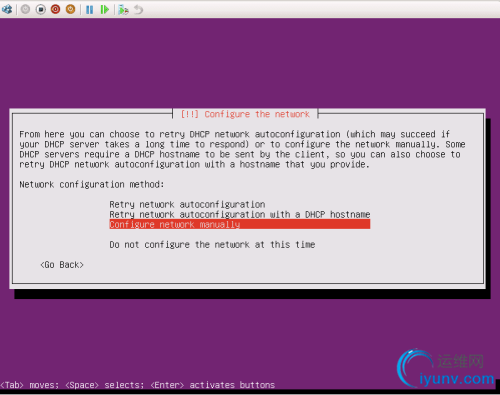The width and height of the screenshot is (500, 395).
Task: Select Do not configure the network at this time
Action: (x=212, y=245)
